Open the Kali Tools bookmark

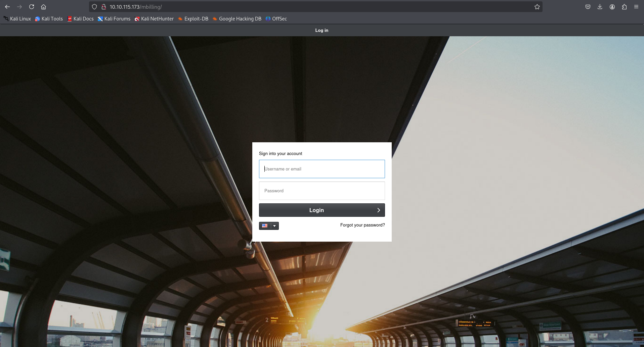[x=49, y=19]
